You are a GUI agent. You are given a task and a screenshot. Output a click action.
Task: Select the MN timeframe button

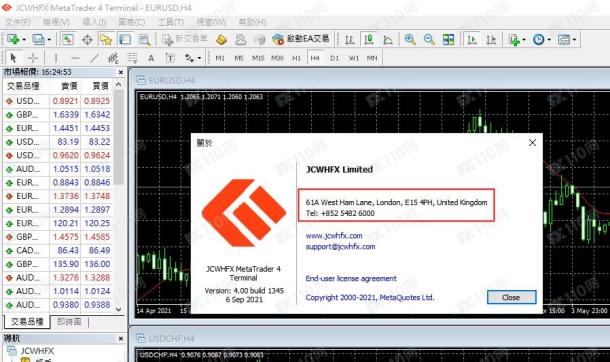pos(372,58)
